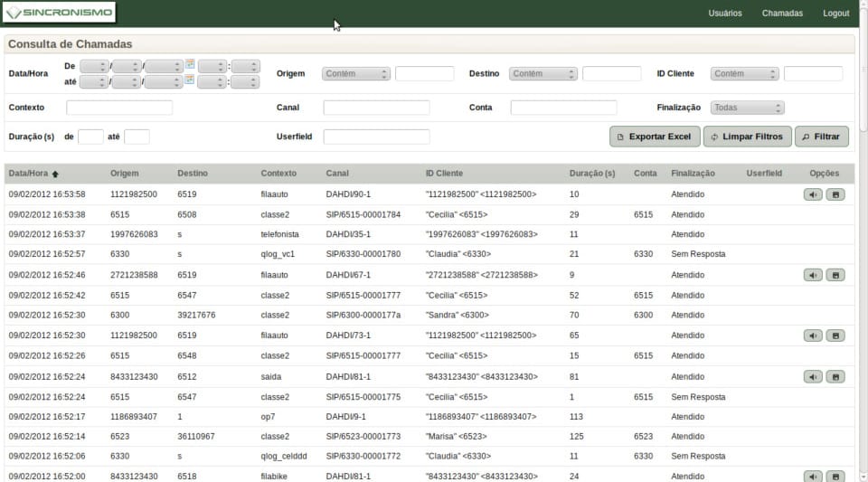Focus the Origem value text field
Image resolution: width=868 pixels, height=482 pixels.
pyautogui.click(x=425, y=73)
